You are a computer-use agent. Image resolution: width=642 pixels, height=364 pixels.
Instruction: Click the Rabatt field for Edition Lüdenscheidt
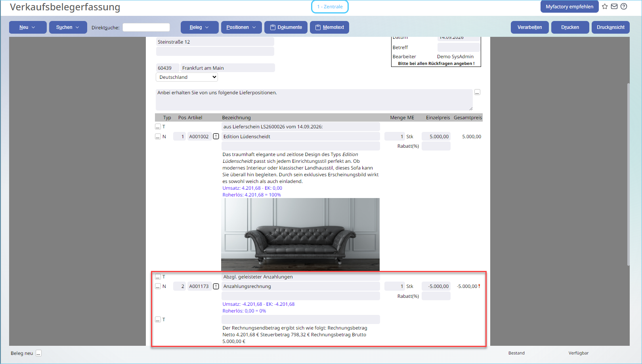pos(436,146)
